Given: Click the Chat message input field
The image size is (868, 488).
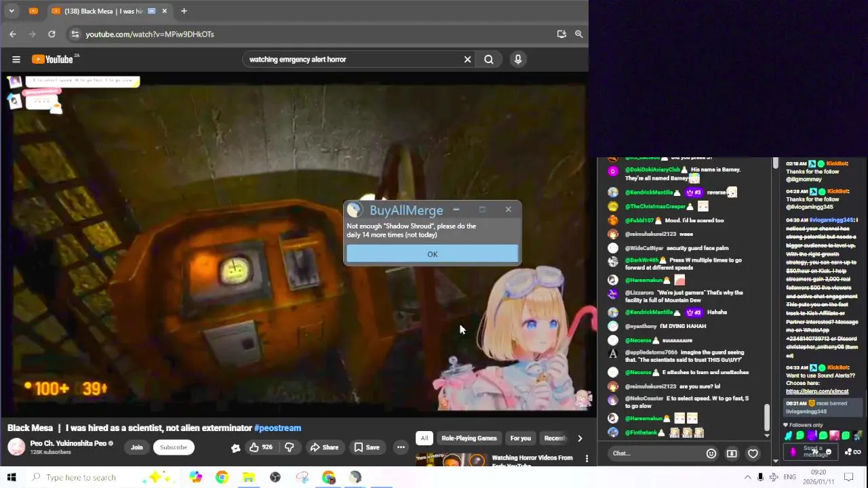Looking at the screenshot, I should tap(654, 453).
